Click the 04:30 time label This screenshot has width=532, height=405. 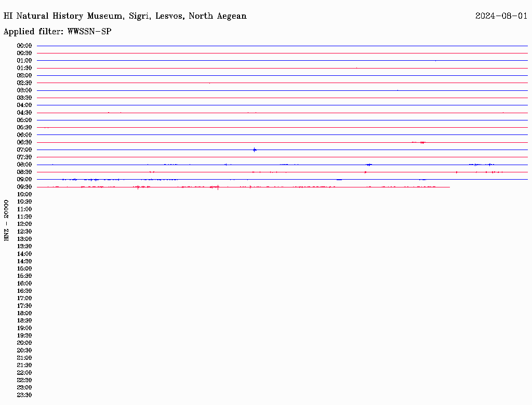pyautogui.click(x=24, y=113)
